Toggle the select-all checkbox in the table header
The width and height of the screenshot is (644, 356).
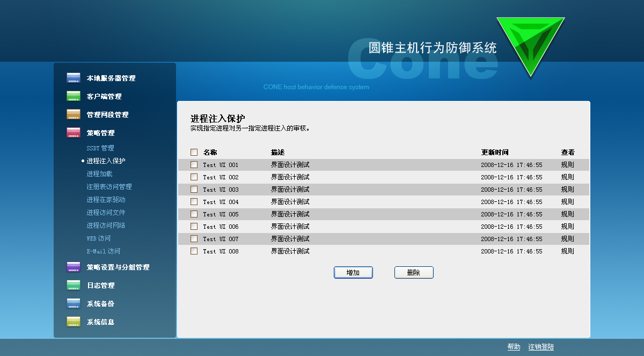click(x=194, y=152)
